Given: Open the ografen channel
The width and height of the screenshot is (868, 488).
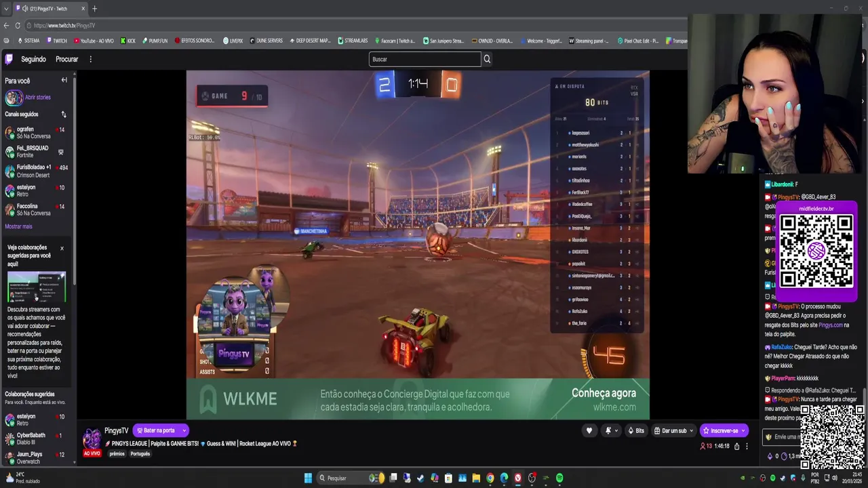Looking at the screenshot, I should click(35, 132).
